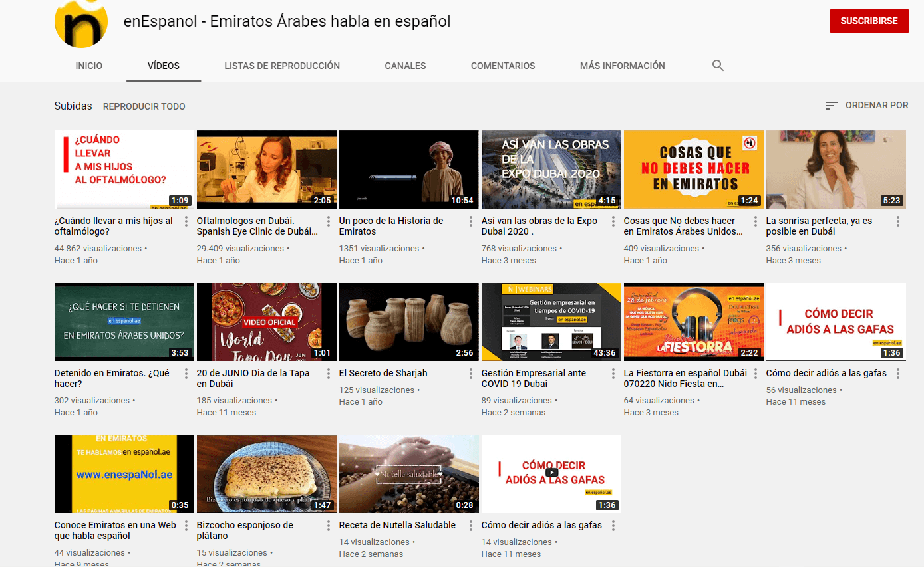Viewport: 924px width, 567px height.
Task: Open options menu for '20 de JUNIO Dia de la Tapa'
Action: (329, 374)
